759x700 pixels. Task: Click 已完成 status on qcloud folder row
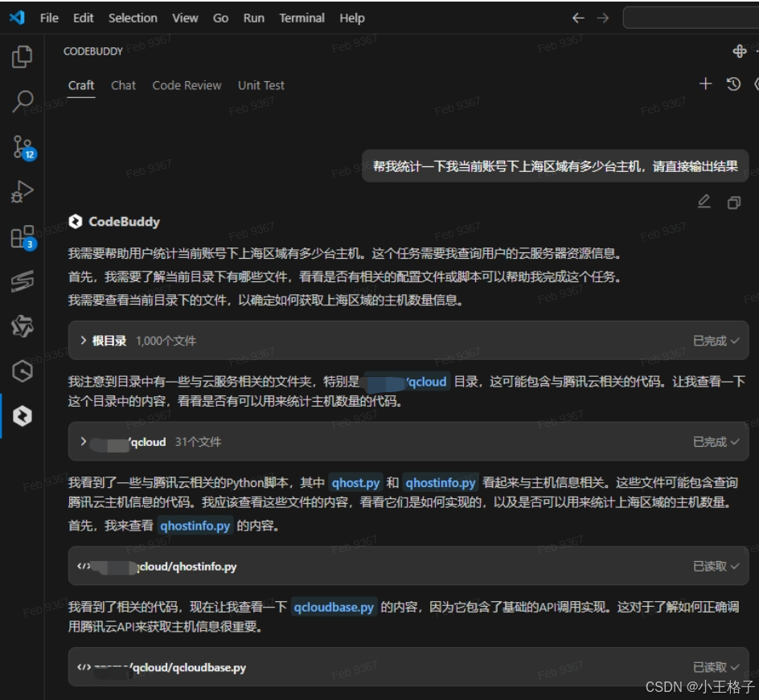point(716,442)
